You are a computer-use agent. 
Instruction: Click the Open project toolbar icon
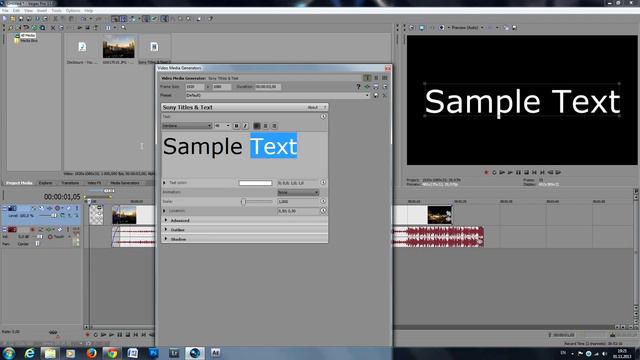point(13,19)
